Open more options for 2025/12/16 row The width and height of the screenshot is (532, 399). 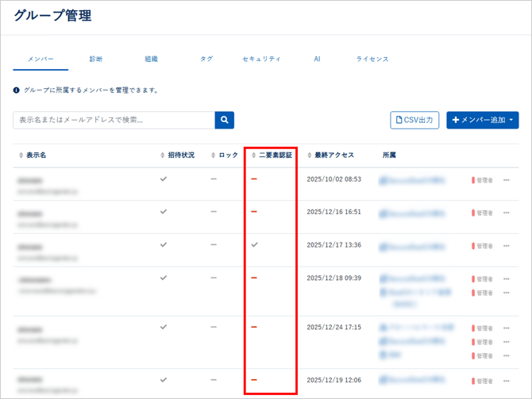pyautogui.click(x=507, y=213)
